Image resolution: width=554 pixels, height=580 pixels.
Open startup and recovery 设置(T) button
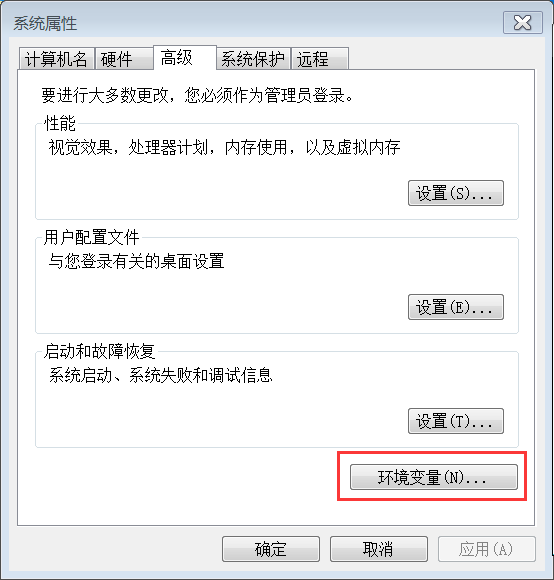click(x=456, y=421)
